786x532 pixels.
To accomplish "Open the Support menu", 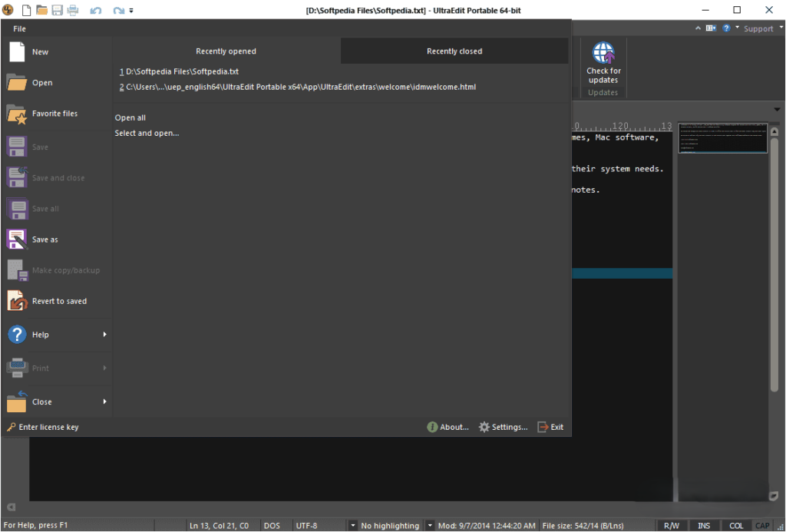I will [758, 29].
